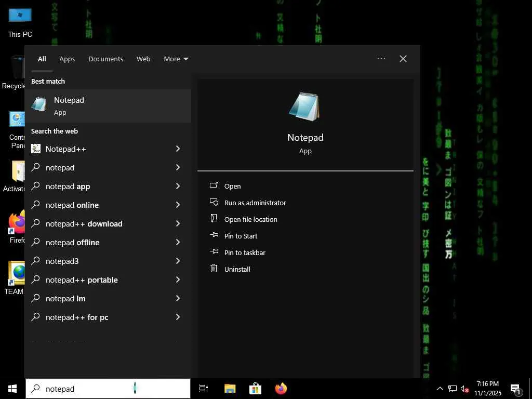The width and height of the screenshot is (532, 399).
Task: Open the Notepad best match result
Action: [108, 106]
